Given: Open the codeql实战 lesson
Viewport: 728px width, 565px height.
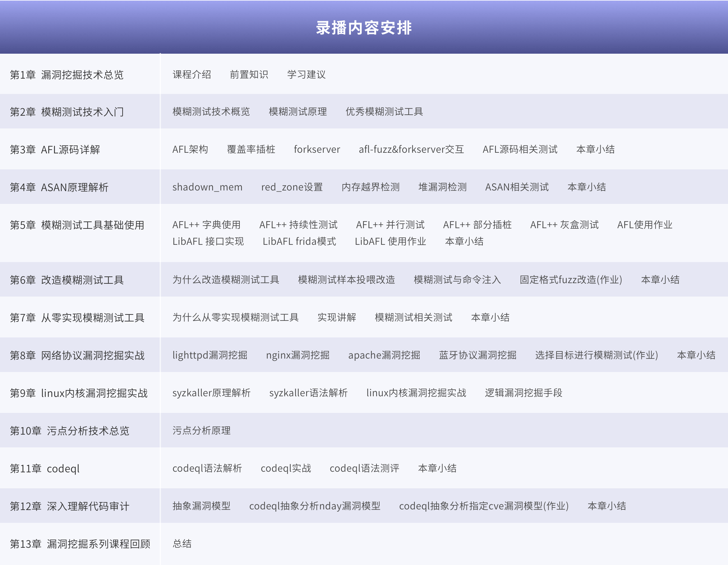Looking at the screenshot, I should click(x=286, y=468).
